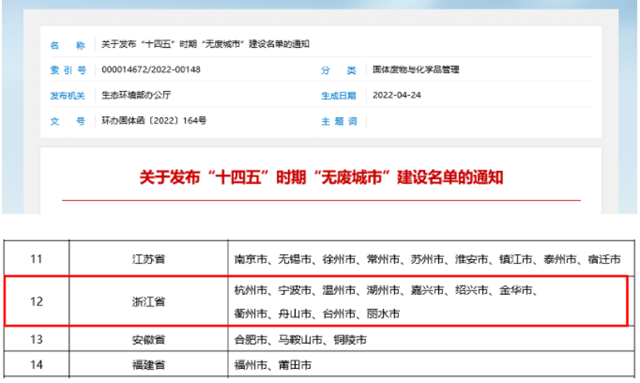Click the city list cell 合肥市、马鞍山市、铜陵市
Viewport: 640px width, 383px height.
pyautogui.click(x=300, y=340)
